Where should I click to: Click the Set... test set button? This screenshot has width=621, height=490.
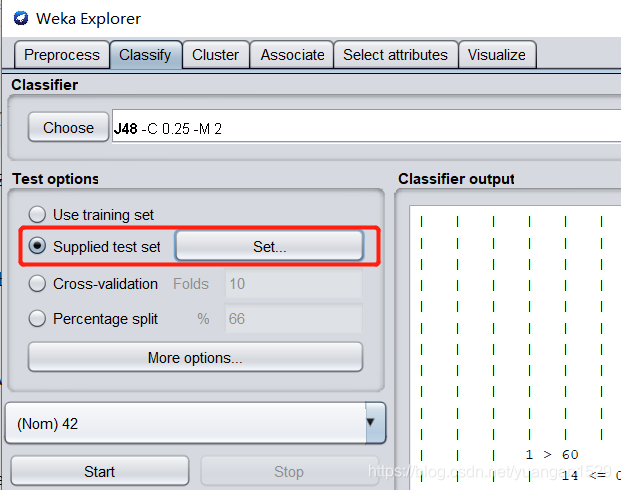click(x=269, y=246)
